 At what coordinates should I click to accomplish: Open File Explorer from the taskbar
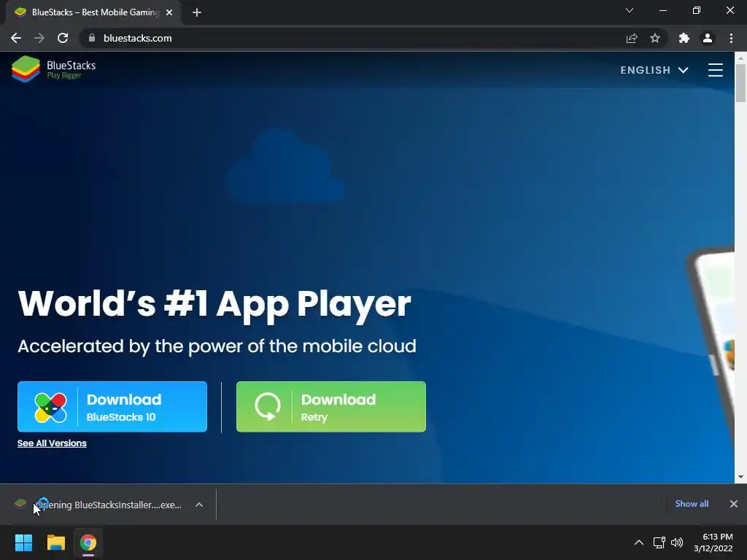click(x=55, y=542)
